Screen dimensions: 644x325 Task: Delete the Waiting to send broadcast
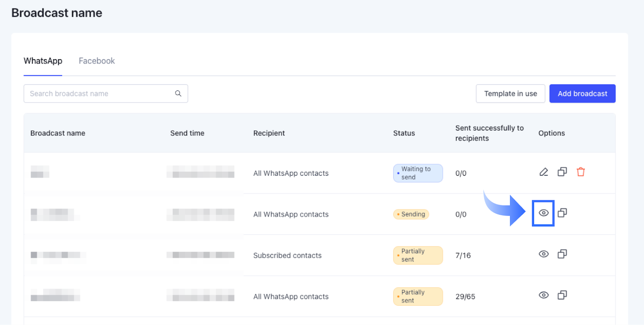580,172
